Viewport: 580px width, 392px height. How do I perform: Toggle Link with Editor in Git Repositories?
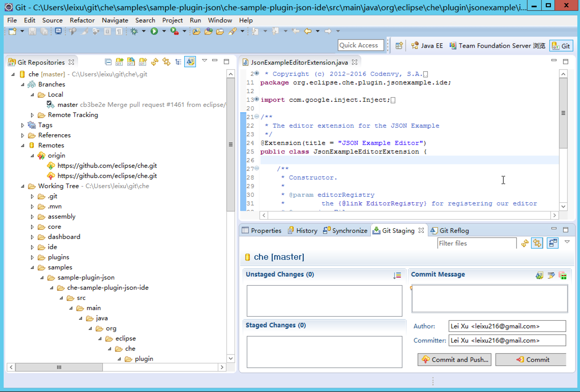point(166,62)
